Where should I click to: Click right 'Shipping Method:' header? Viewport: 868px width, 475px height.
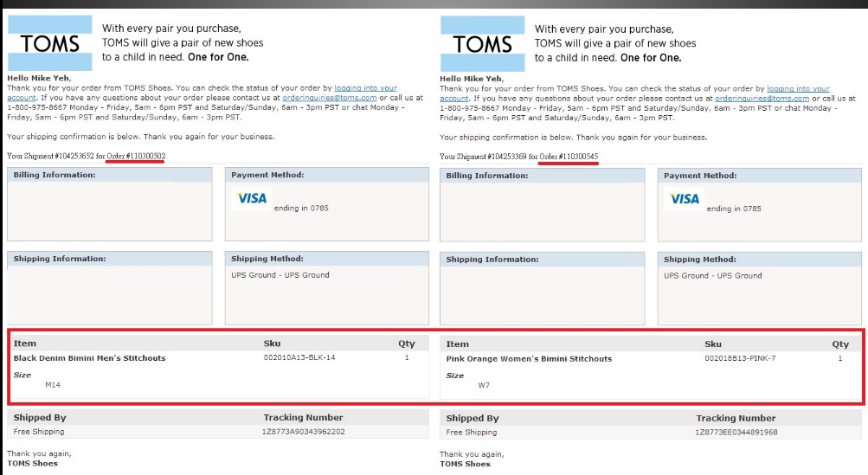tap(700, 259)
